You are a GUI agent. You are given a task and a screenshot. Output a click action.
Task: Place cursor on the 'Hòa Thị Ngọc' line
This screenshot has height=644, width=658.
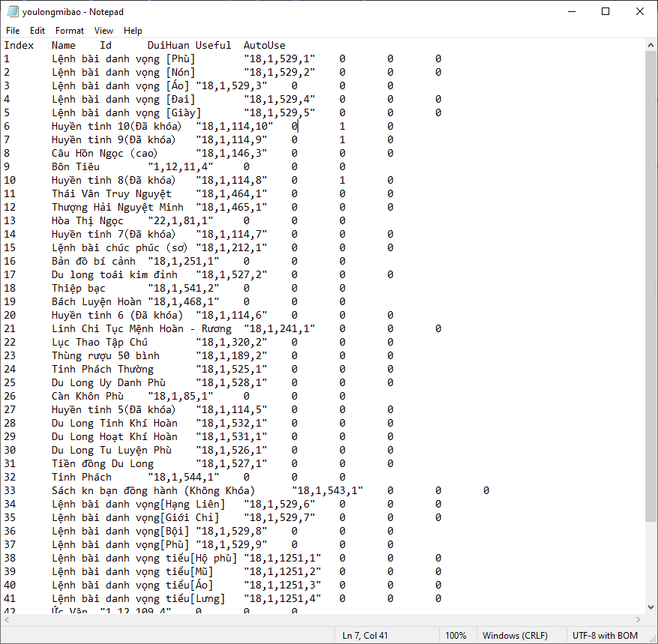(90, 220)
